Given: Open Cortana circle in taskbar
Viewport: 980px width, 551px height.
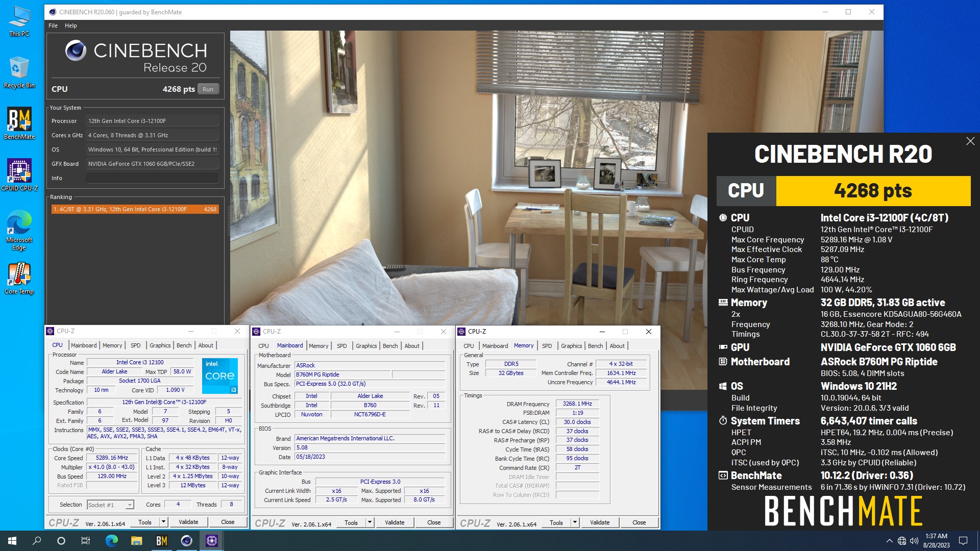Looking at the screenshot, I should (x=61, y=541).
